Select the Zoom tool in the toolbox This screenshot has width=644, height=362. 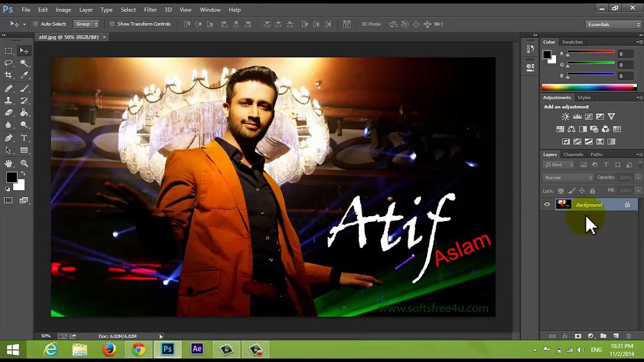pos(24,163)
